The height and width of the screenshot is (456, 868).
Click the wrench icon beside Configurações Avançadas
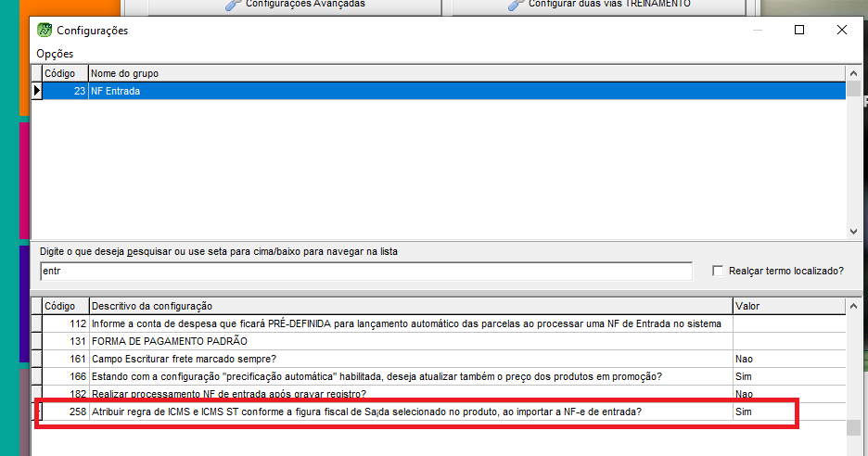pyautogui.click(x=234, y=5)
